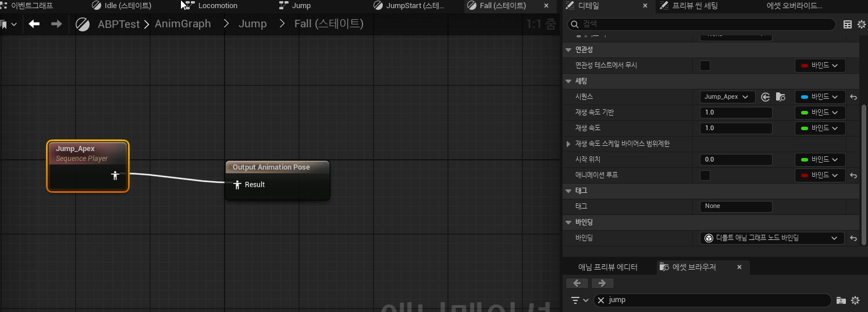Open the 에셋 오버라이드 tab

(794, 6)
